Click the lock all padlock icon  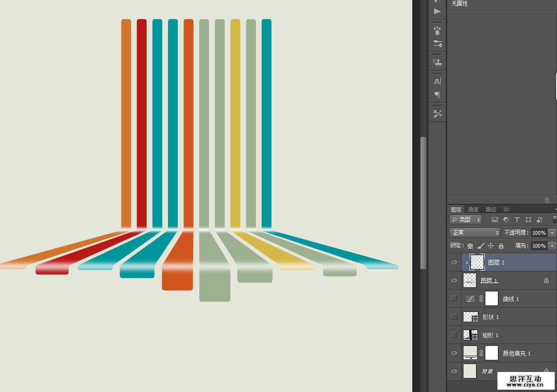pos(501,246)
